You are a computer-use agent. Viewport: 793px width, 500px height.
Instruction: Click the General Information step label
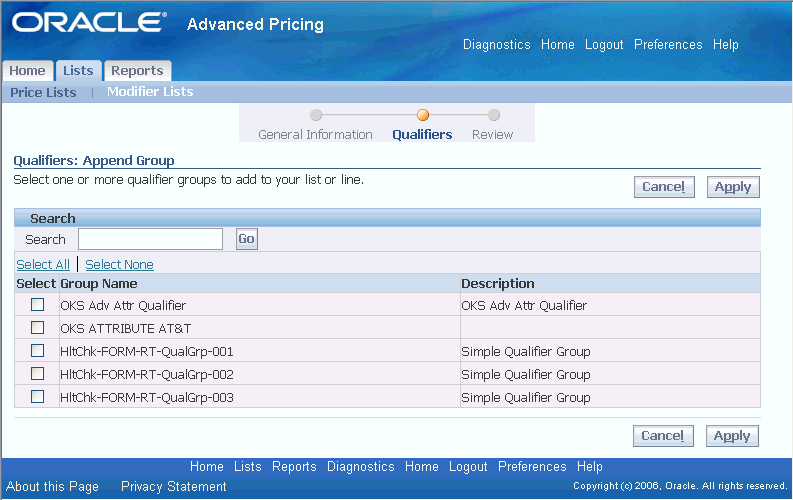click(315, 134)
